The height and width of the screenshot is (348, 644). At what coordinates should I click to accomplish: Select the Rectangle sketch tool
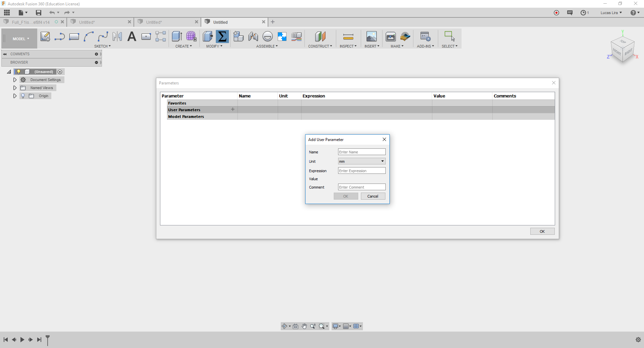pyautogui.click(x=74, y=37)
